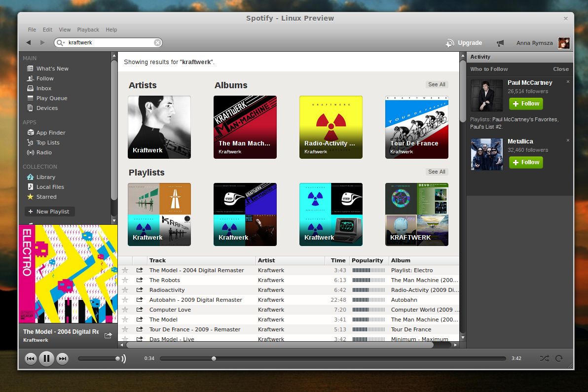Open Tour De France album cover

(x=417, y=127)
